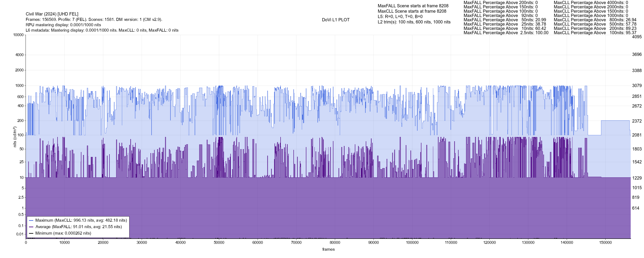Select the Maximum MaxCLL legend entry text

pyautogui.click(x=81, y=220)
